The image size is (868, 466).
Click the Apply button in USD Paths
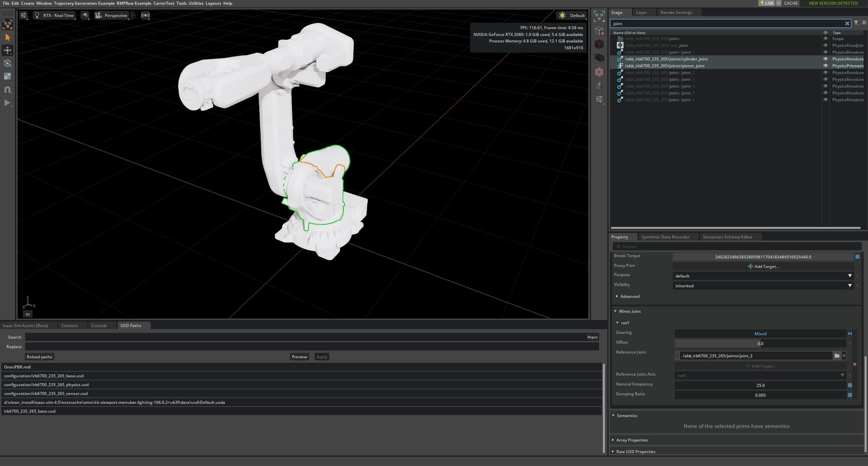point(321,357)
